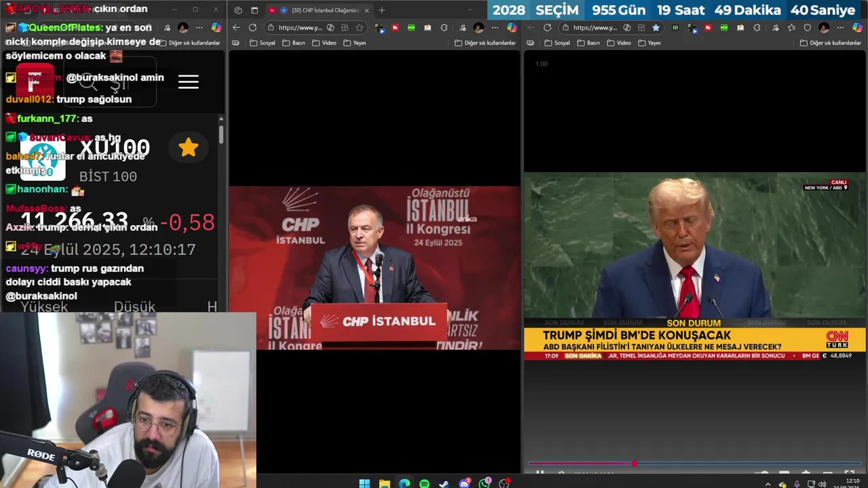Image resolution: width=868 pixels, height=488 pixels.
Task: Open the hamburger menu in the left window
Action: tap(189, 82)
